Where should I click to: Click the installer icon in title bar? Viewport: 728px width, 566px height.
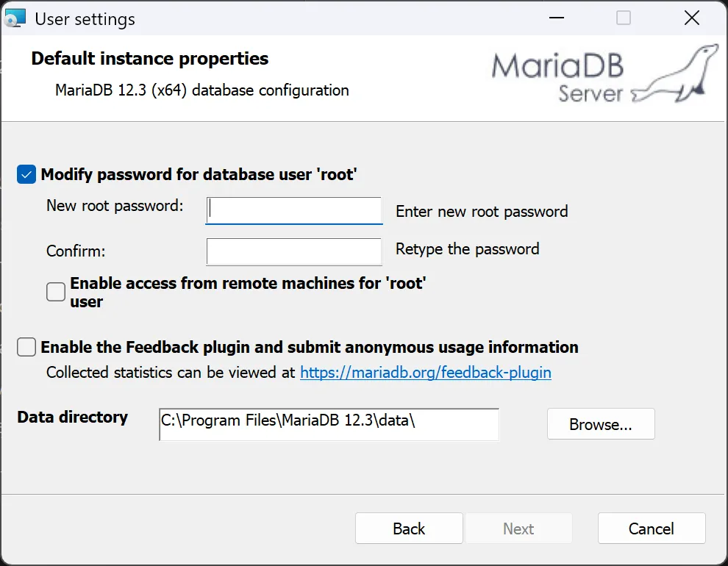pos(15,18)
